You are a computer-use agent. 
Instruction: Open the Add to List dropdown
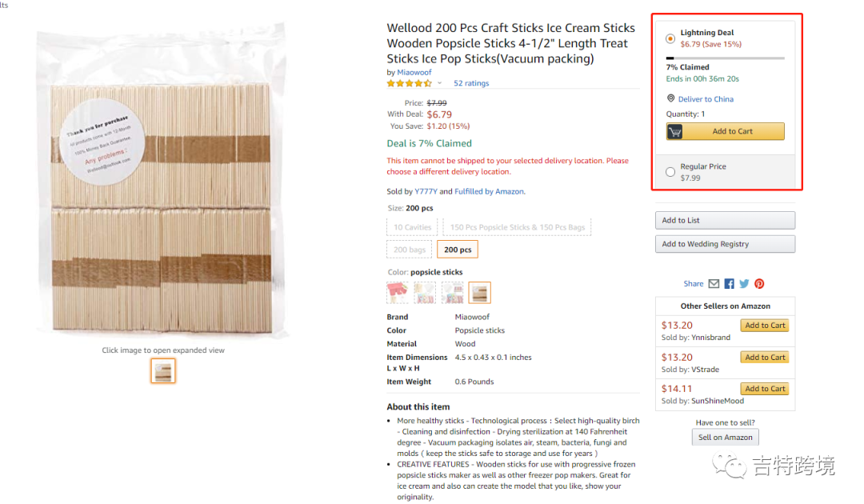[x=725, y=221]
